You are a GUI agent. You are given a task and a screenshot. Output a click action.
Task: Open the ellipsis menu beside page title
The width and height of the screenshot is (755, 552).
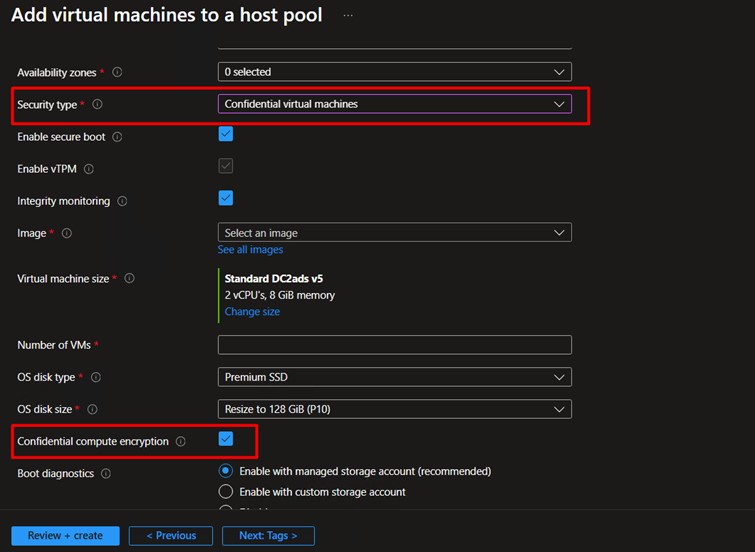click(x=347, y=16)
